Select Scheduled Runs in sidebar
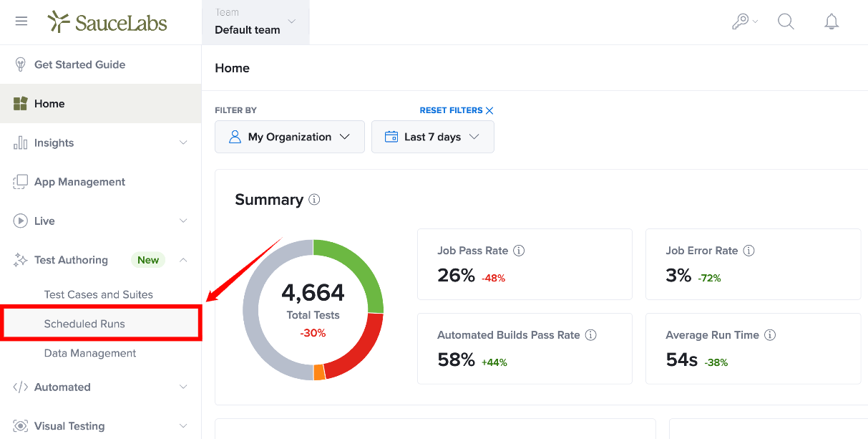Image resolution: width=868 pixels, height=439 pixels. [x=84, y=324]
